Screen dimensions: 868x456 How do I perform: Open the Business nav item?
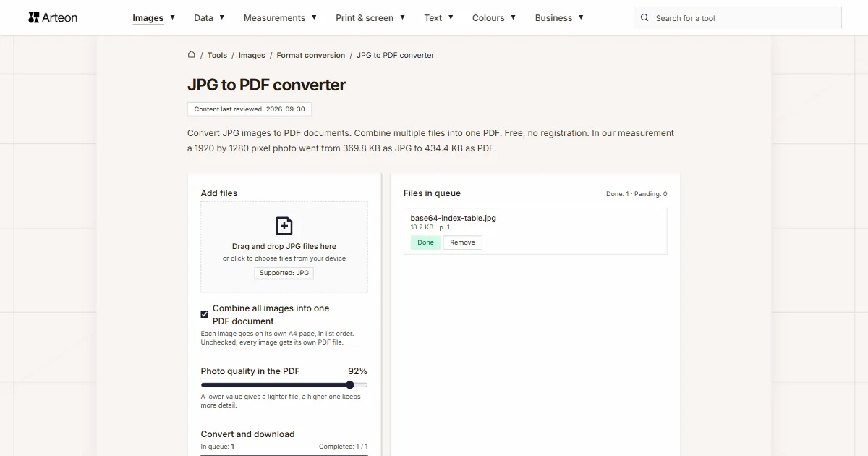pos(553,18)
